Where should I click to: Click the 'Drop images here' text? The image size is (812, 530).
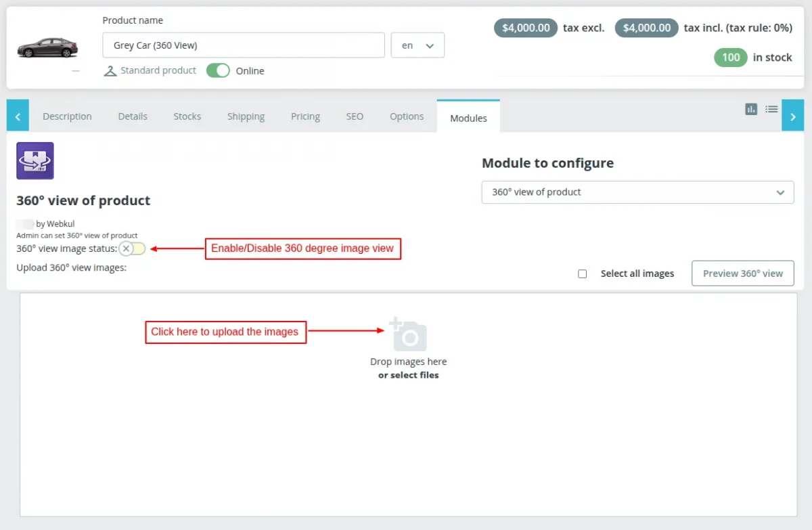pos(409,361)
